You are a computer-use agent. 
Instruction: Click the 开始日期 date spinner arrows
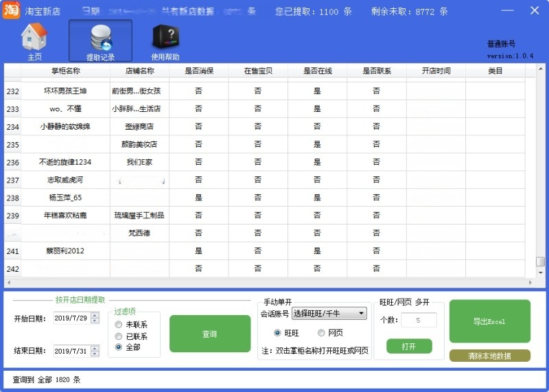point(95,319)
